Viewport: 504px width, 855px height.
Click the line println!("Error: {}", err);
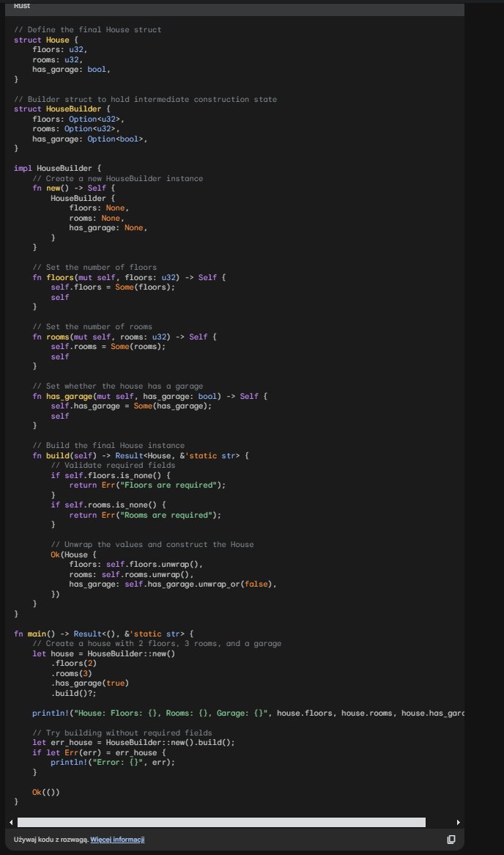[114, 763]
